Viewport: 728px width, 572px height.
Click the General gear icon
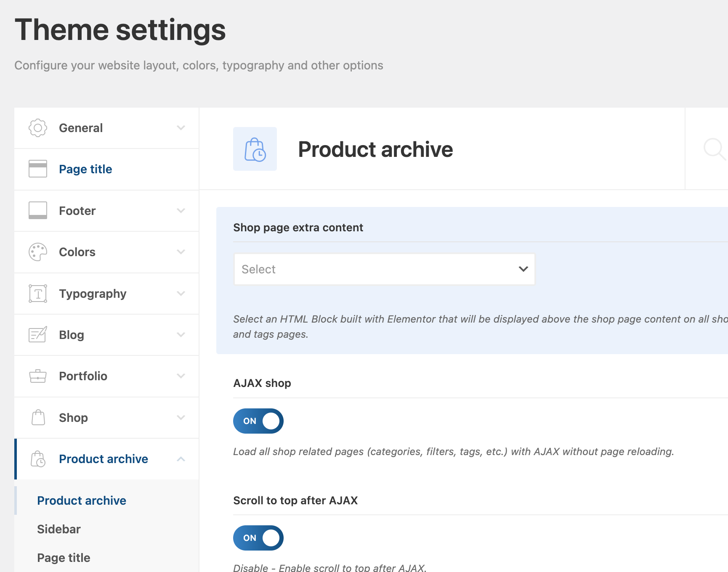point(38,128)
